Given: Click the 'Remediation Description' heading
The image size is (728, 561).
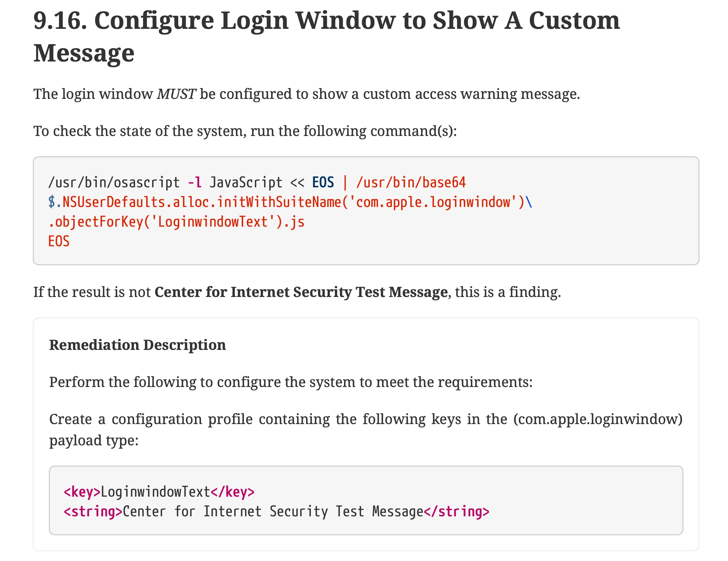Looking at the screenshot, I should 137,345.
